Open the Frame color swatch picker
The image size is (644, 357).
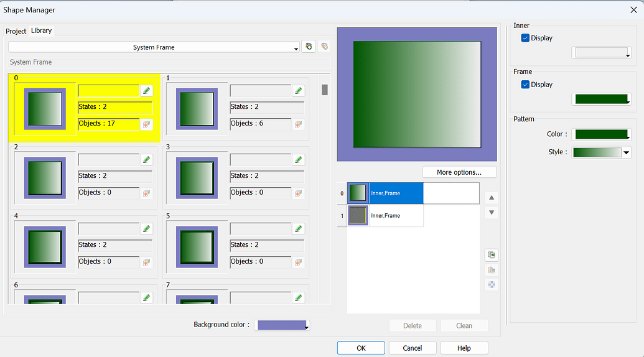601,99
